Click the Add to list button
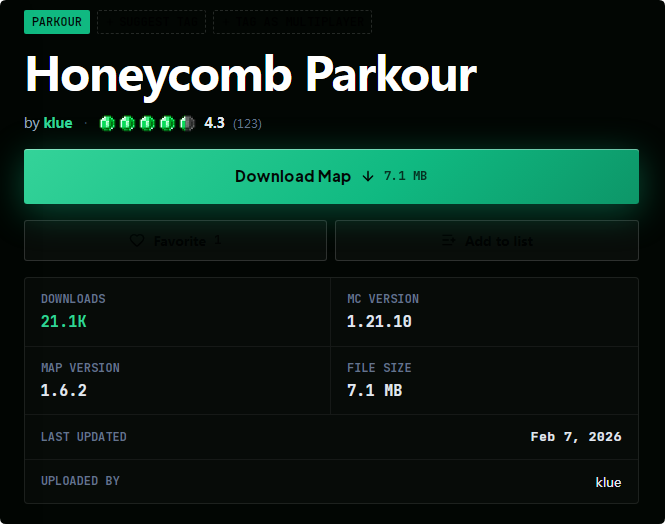This screenshot has width=665, height=524. point(487,240)
